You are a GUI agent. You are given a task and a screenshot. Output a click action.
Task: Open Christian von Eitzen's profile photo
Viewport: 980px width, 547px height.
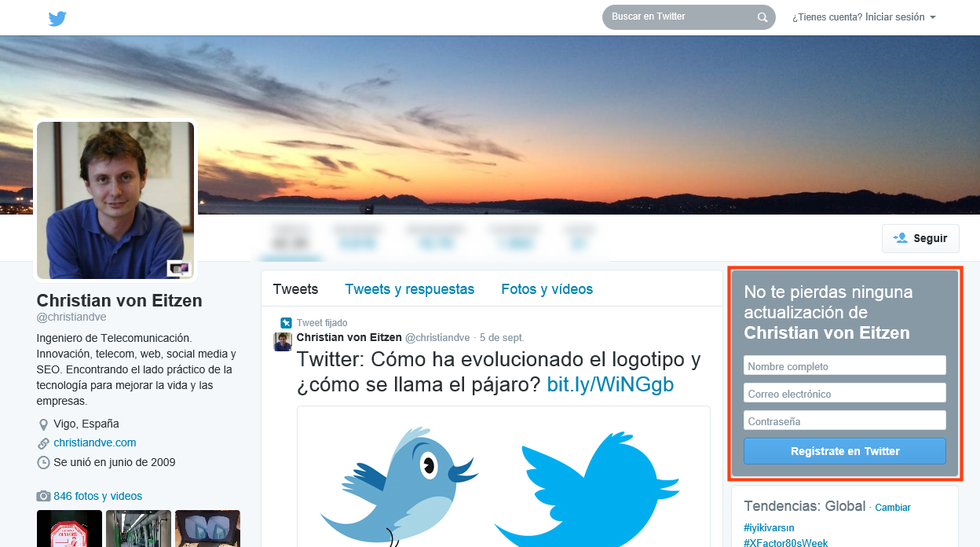pyautogui.click(x=115, y=200)
